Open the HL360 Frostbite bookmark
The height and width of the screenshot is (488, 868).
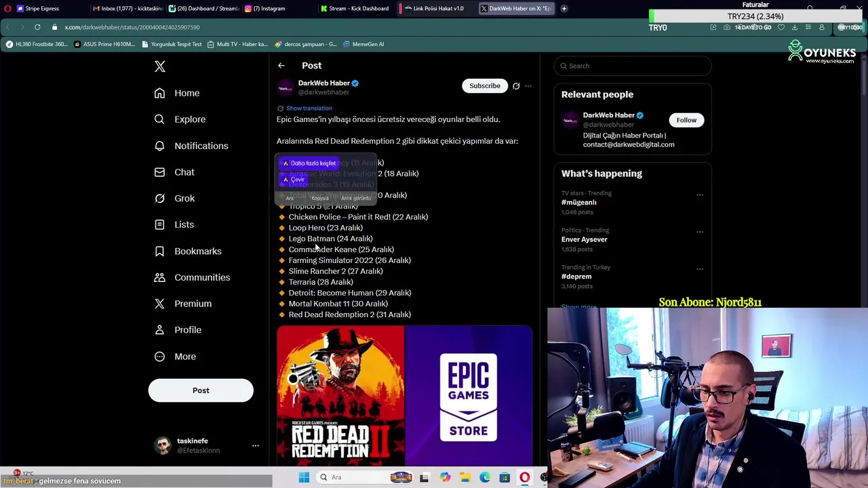coord(37,44)
